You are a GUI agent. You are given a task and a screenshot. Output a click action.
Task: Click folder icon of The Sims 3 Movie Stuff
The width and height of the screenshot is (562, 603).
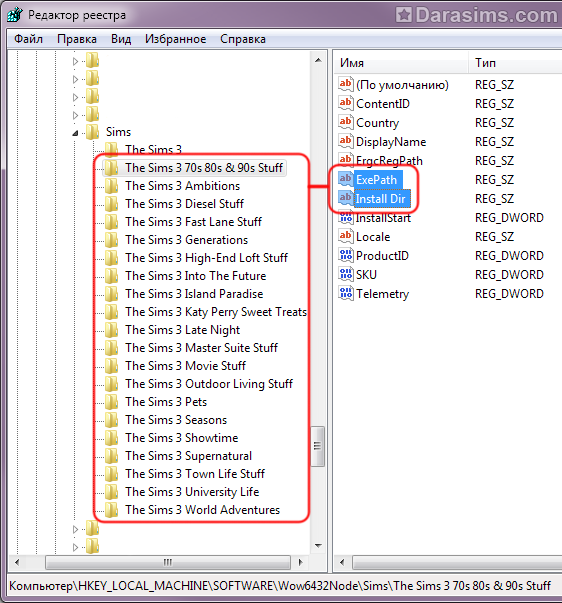click(112, 366)
